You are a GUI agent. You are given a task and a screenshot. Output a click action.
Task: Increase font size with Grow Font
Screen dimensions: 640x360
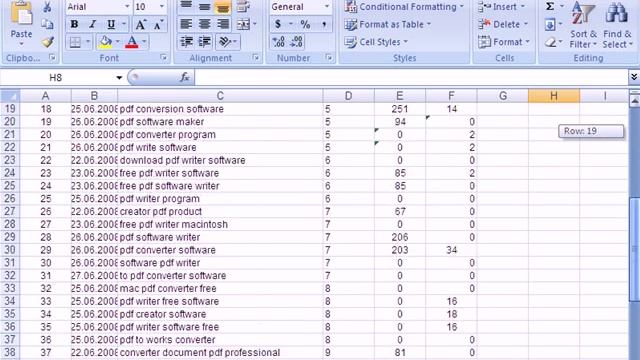click(x=140, y=24)
